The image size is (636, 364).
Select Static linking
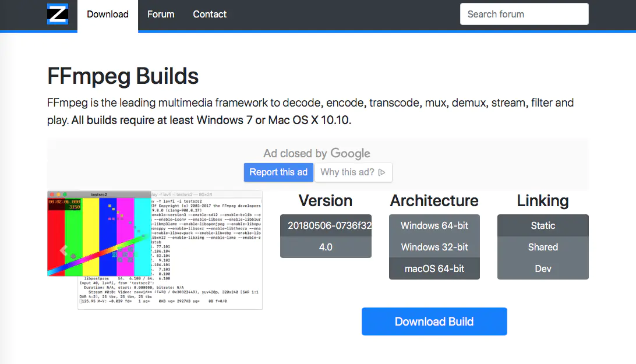[543, 225]
